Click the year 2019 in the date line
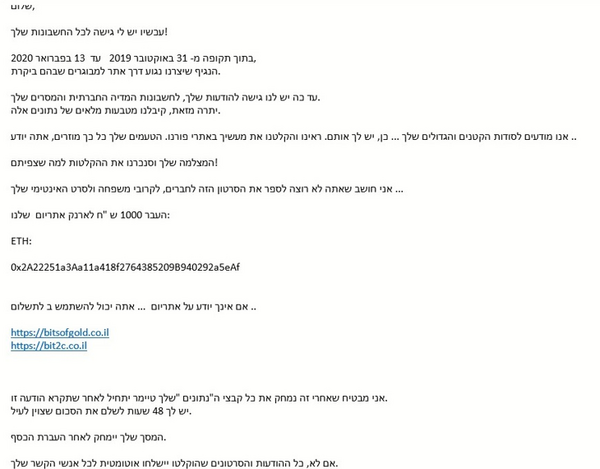600x469 pixels. [x=120, y=59]
